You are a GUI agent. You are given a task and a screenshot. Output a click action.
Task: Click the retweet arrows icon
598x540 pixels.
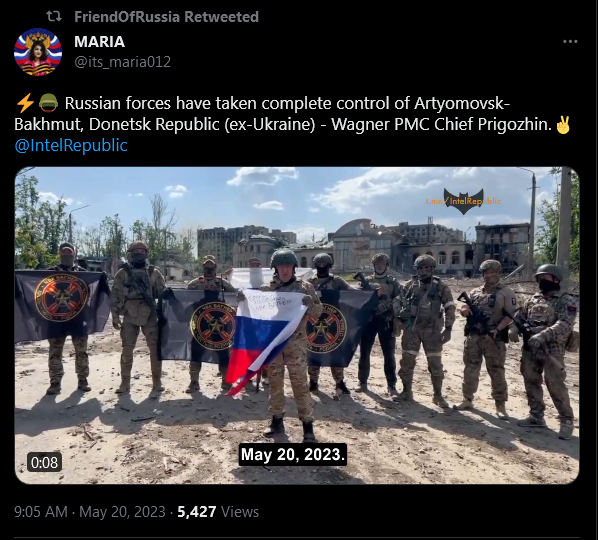click(54, 16)
